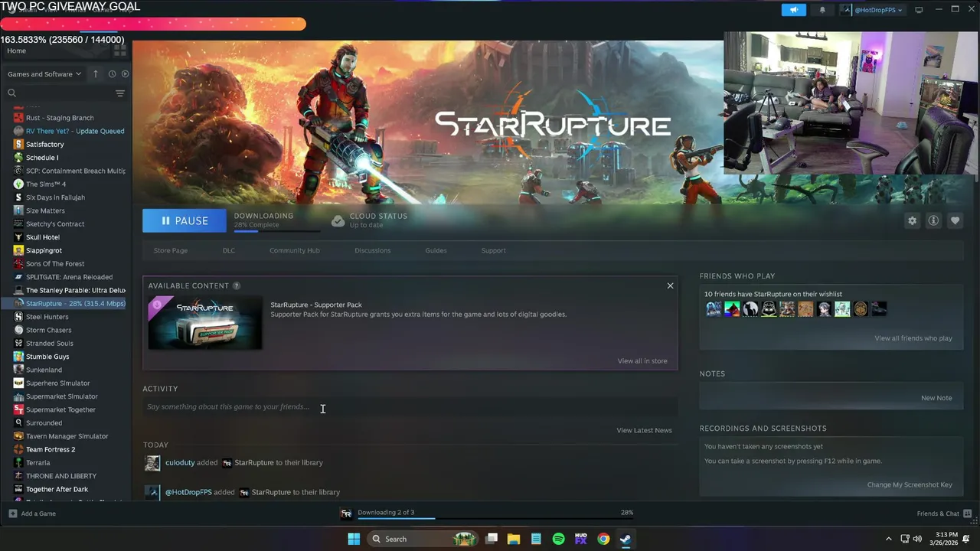This screenshot has width=980, height=551.
Task: Open the StarRupture Supporter Pack thumbnail
Action: (205, 322)
